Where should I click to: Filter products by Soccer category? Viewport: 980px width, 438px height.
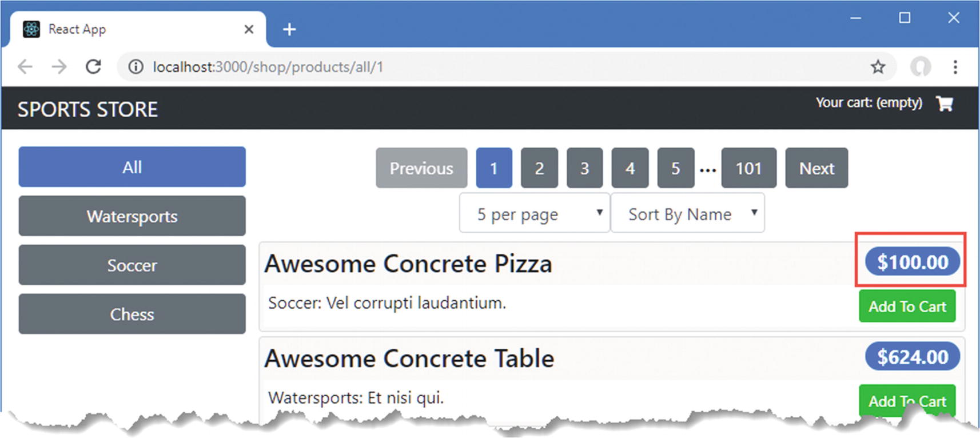point(132,265)
